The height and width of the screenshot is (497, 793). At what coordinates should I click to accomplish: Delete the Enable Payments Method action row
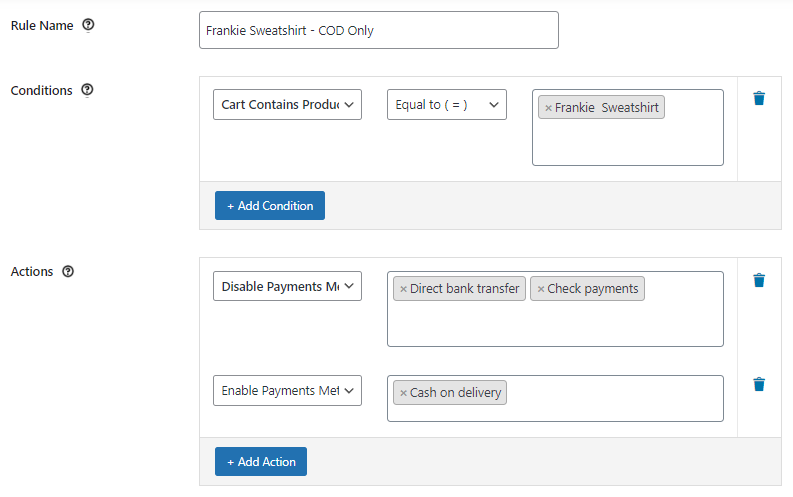[x=759, y=384]
